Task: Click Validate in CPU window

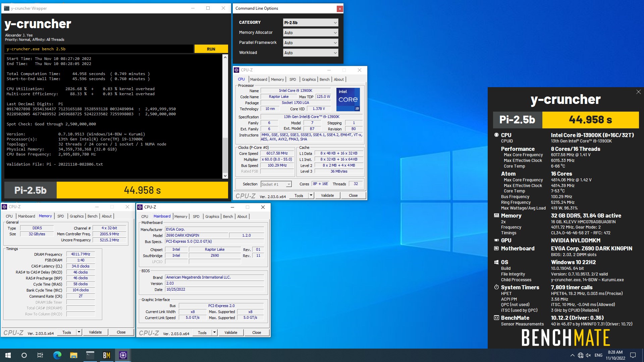Action: 327,195
